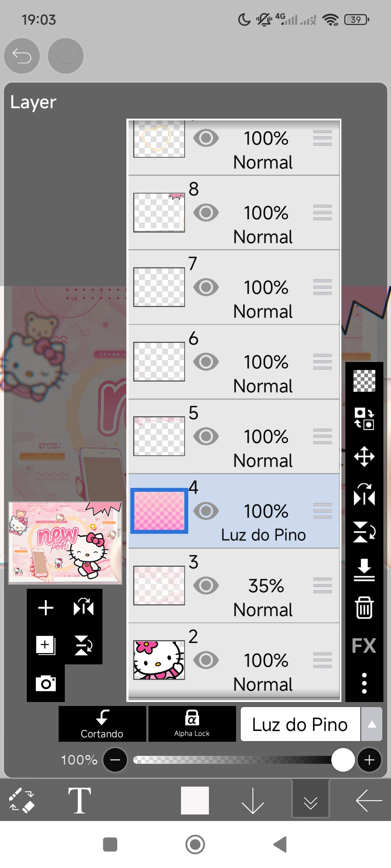Open the Text tool
The height and width of the screenshot is (868, 391).
(79, 800)
